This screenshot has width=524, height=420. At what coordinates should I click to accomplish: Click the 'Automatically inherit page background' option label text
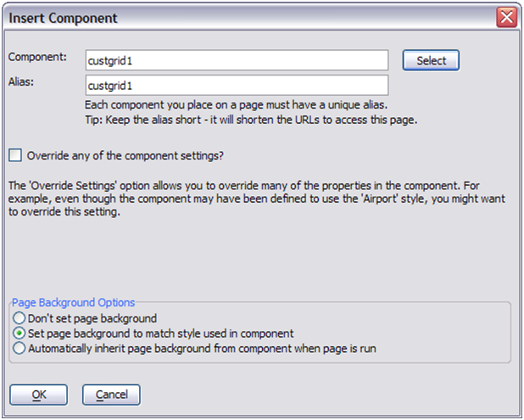pyautogui.click(x=202, y=349)
